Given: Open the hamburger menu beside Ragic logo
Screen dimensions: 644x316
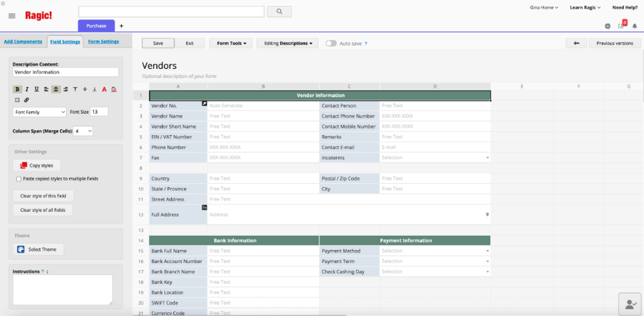Looking at the screenshot, I should [12, 16].
